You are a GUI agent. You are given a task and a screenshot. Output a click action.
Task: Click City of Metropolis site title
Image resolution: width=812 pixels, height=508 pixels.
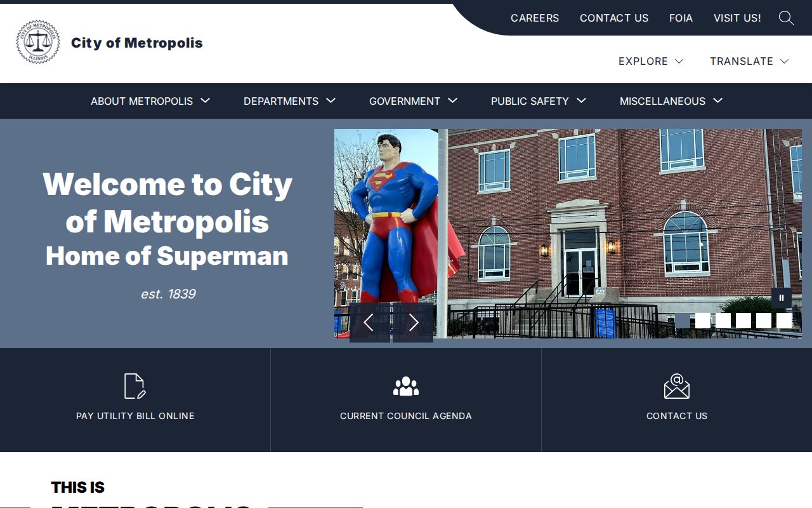coord(137,43)
